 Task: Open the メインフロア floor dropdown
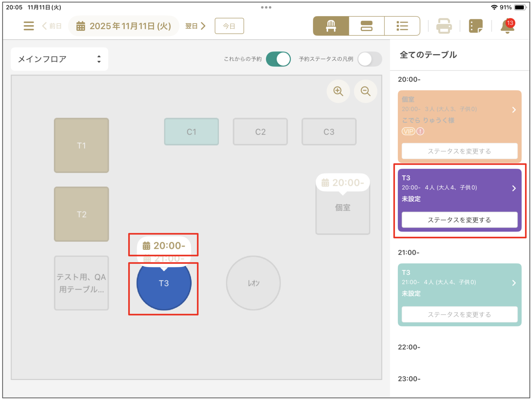coord(59,59)
